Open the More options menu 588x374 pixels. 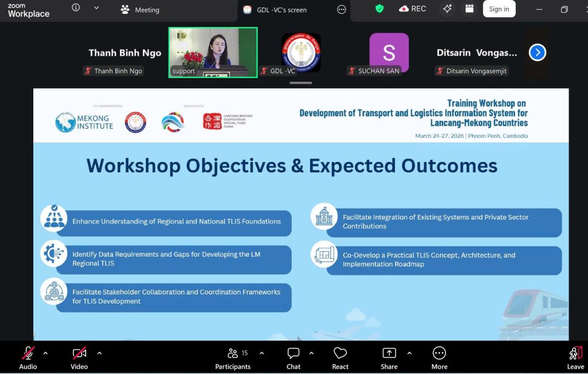pos(439,358)
